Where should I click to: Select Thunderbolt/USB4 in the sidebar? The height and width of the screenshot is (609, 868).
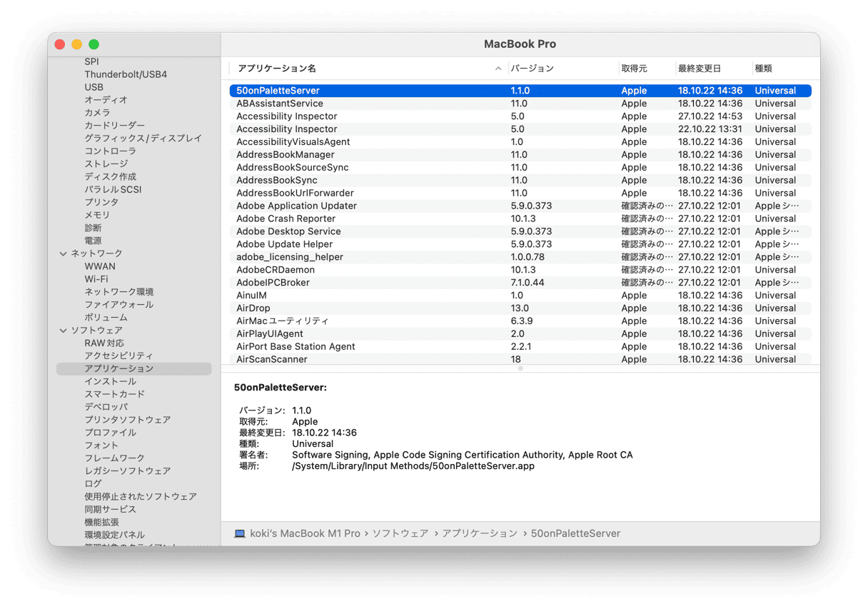[126, 74]
